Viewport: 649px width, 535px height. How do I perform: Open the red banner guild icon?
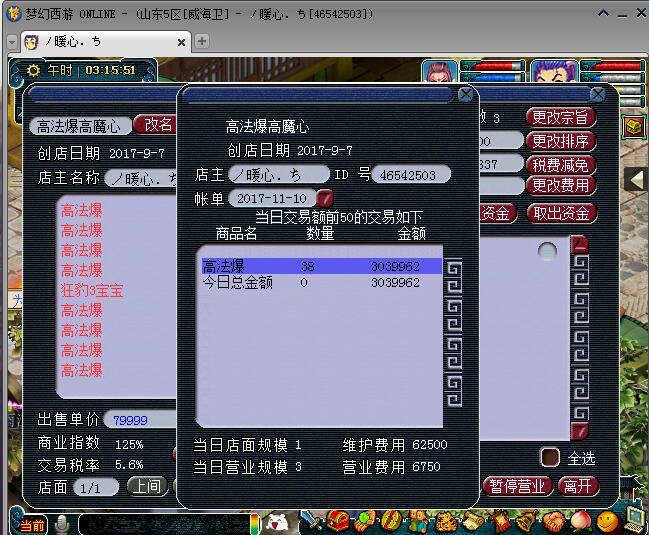500,521
